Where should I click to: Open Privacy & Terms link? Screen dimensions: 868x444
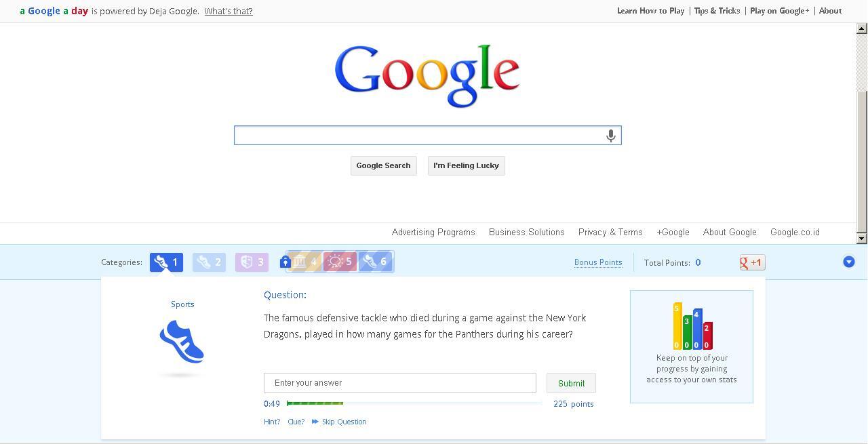tap(610, 232)
